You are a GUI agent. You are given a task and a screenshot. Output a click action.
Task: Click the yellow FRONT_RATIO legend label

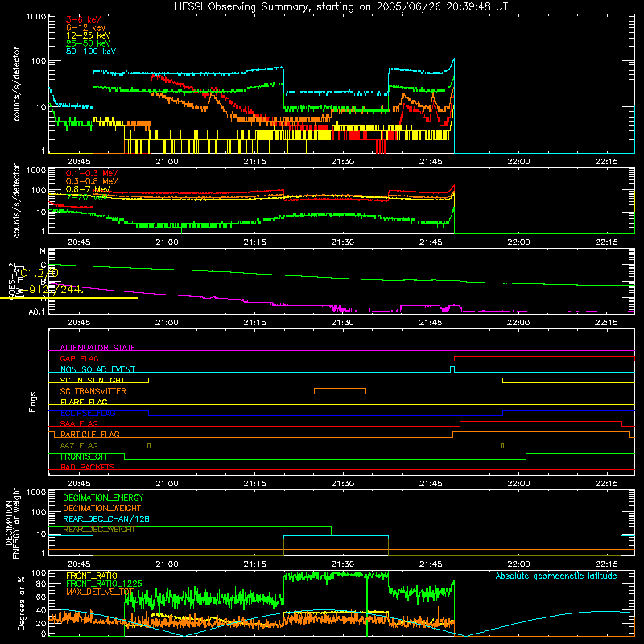point(92,576)
